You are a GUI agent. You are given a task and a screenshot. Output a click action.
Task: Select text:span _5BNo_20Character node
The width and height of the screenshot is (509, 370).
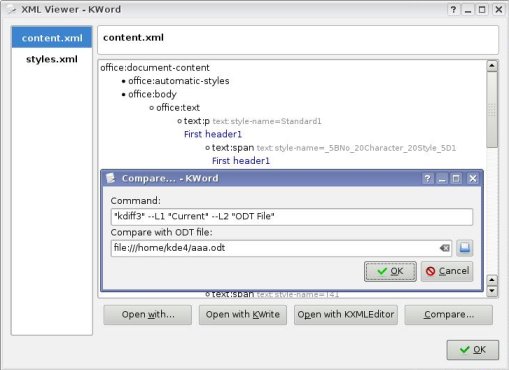(334, 148)
